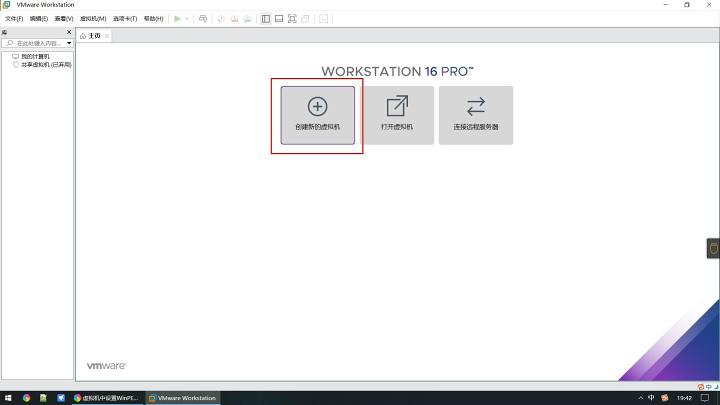This screenshot has width=720, height=405.
Task: Switch to the Chrome 虚拟机中设置WinPE taskbar window
Action: coord(107,398)
